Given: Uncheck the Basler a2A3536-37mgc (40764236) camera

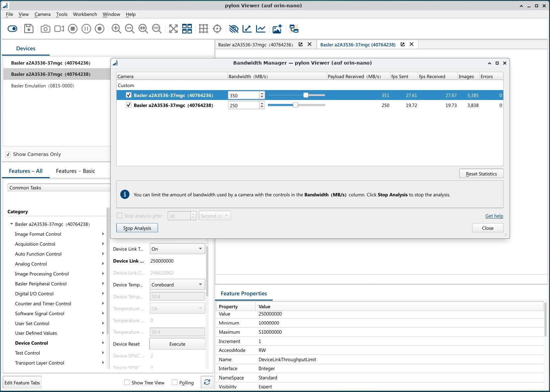Looking at the screenshot, I should point(129,95).
